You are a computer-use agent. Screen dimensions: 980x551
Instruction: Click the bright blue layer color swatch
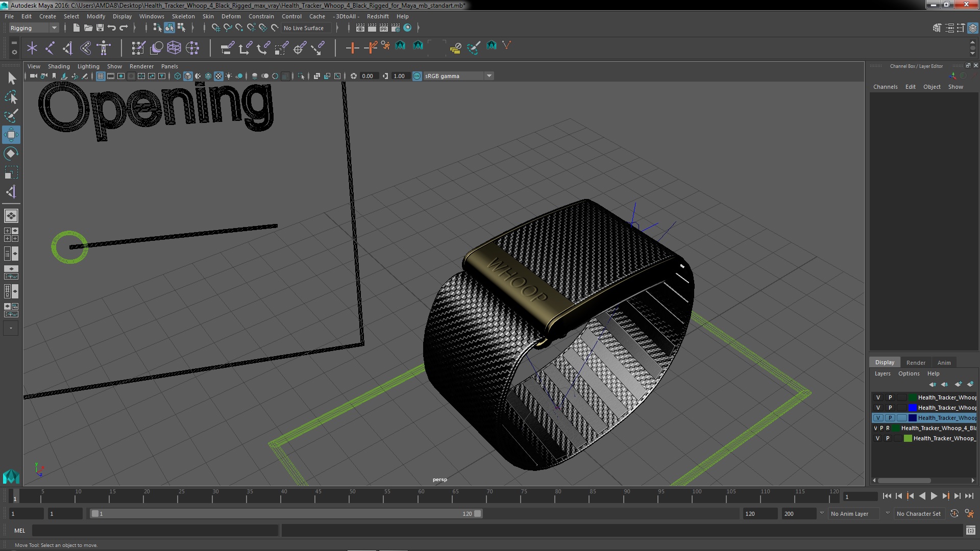pos(912,408)
